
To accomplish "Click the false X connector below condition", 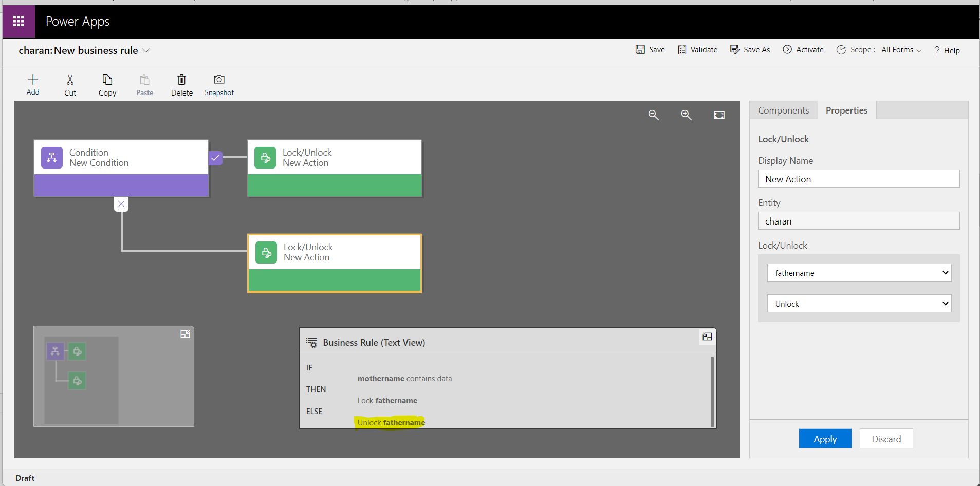I will 121,204.
